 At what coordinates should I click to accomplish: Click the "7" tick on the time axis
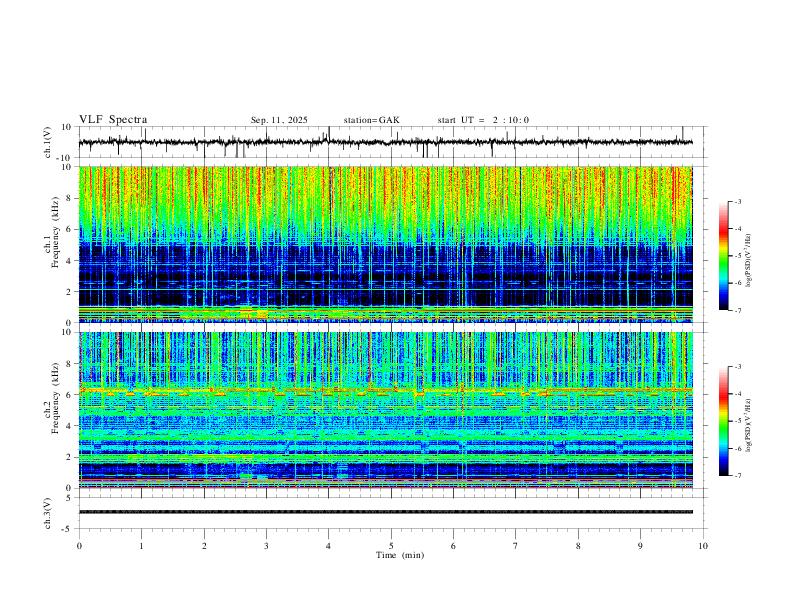tap(516, 546)
